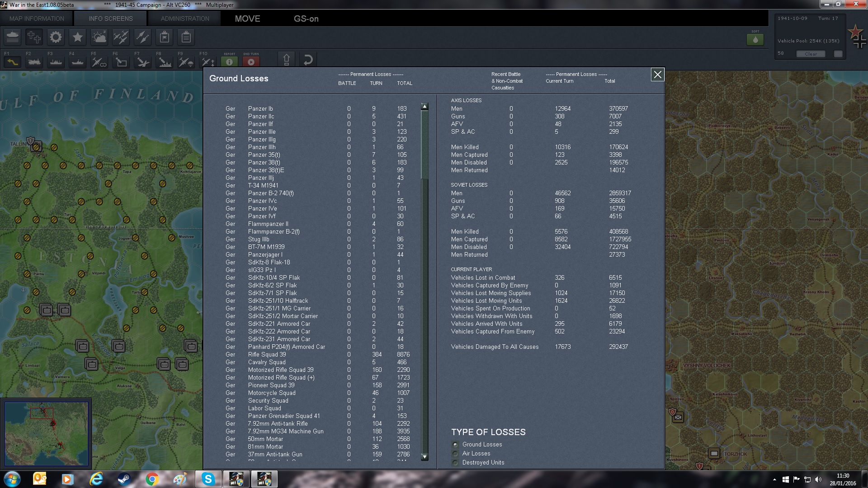Select F1 move mode arrow icon
Image resolution: width=868 pixels, height=488 pixels.
pos(12,62)
